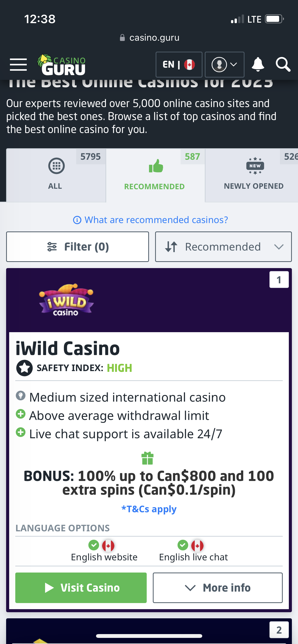The height and width of the screenshot is (644, 298).
Task: Tap the info icon beside recommended casinos
Action: [77, 220]
